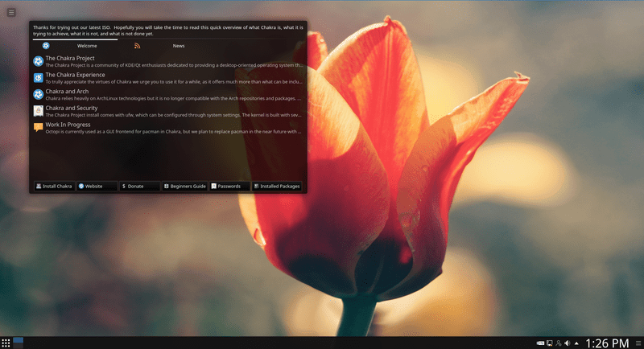This screenshot has height=349, width=644.
Task: Open the Website button
Action: coord(97,186)
